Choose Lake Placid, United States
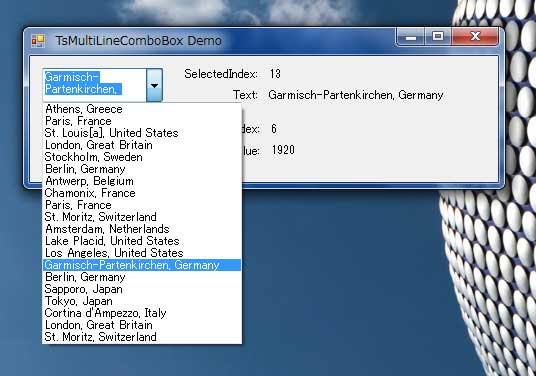 point(142,241)
